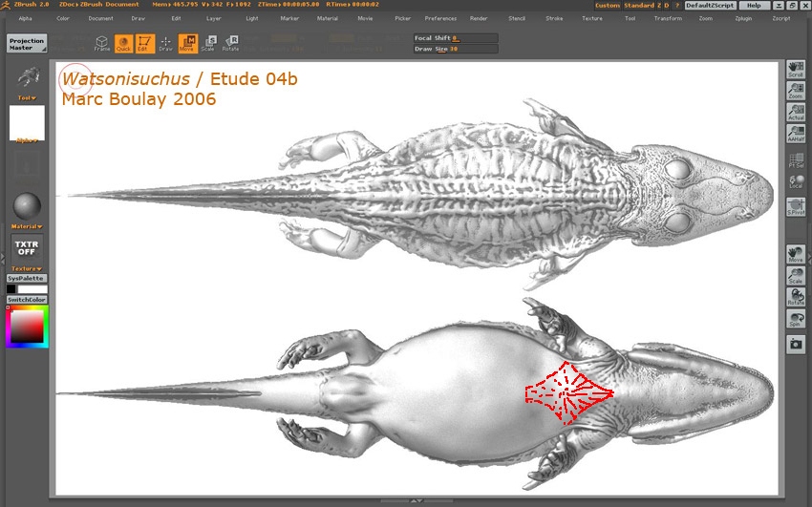Click the S.Pivot icon
The image size is (812, 507).
(x=796, y=207)
